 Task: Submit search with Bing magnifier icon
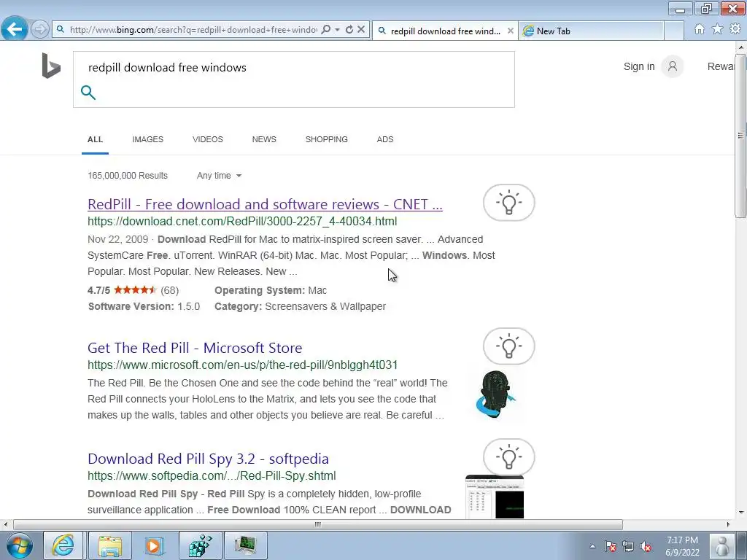click(x=88, y=93)
